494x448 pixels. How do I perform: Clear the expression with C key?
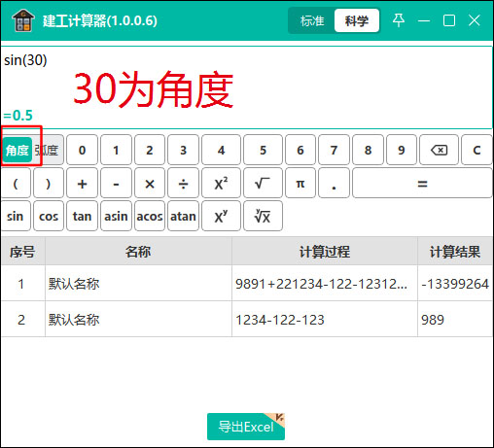coord(476,150)
